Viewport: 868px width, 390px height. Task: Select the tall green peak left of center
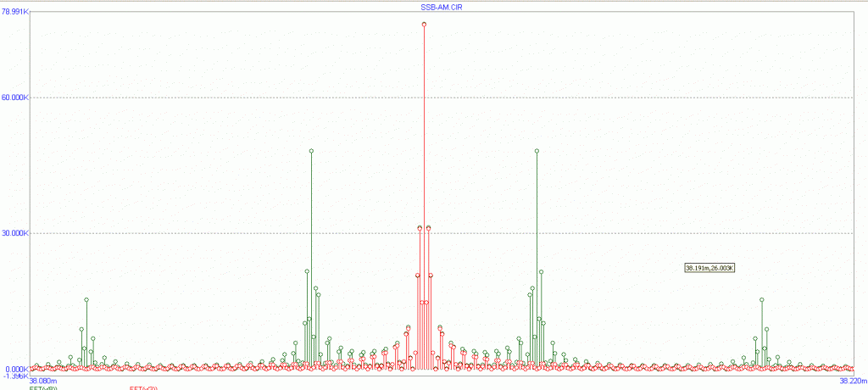(311, 152)
